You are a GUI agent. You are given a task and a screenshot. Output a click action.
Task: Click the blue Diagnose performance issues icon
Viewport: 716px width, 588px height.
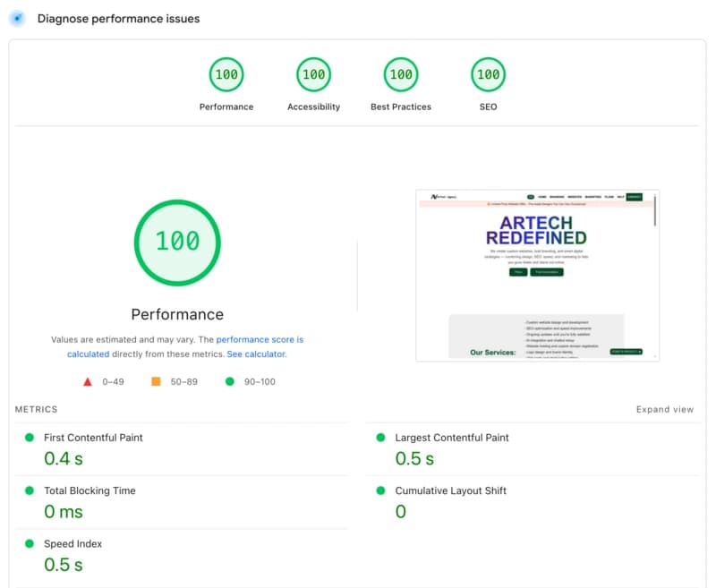tap(15, 18)
